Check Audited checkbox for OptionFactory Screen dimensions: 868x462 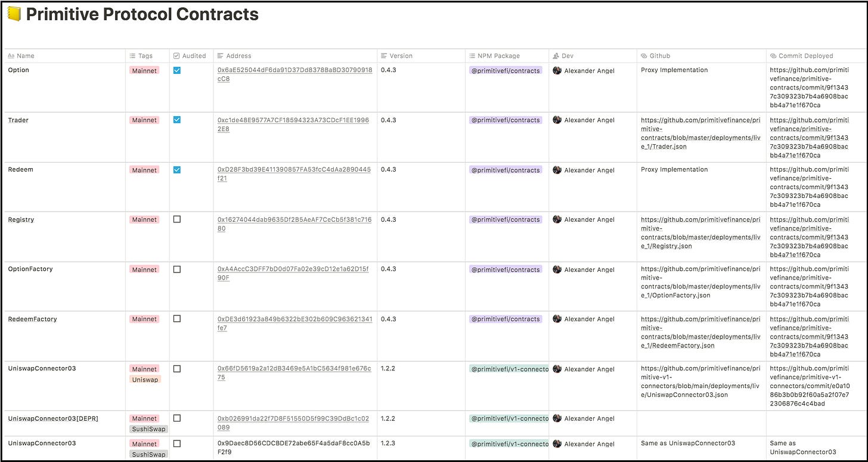pyautogui.click(x=177, y=269)
